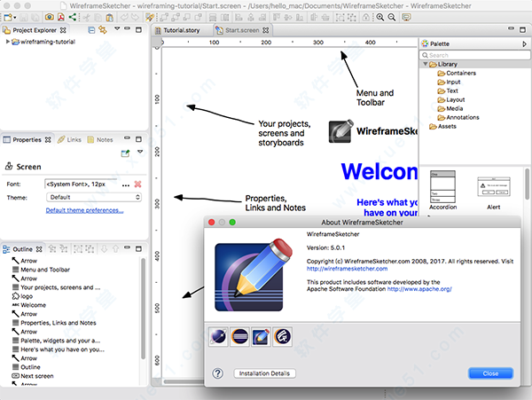The width and height of the screenshot is (532, 400).
Task: Switch to the Tutorial.story tab
Action: click(178, 30)
